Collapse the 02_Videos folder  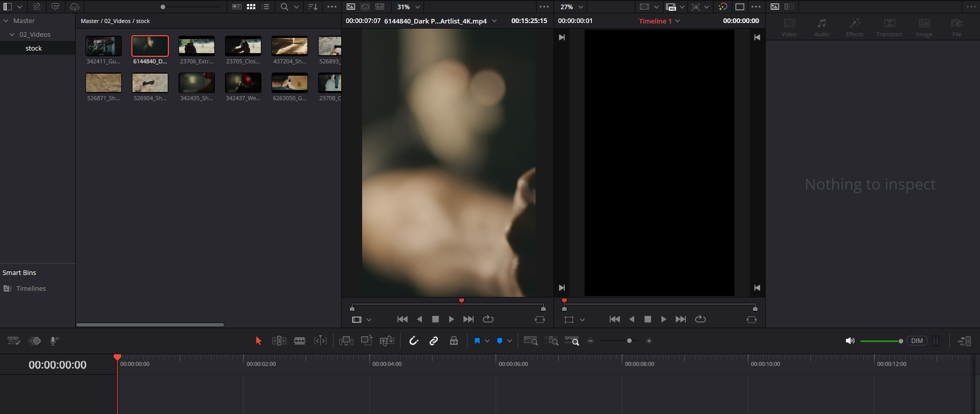pos(12,34)
